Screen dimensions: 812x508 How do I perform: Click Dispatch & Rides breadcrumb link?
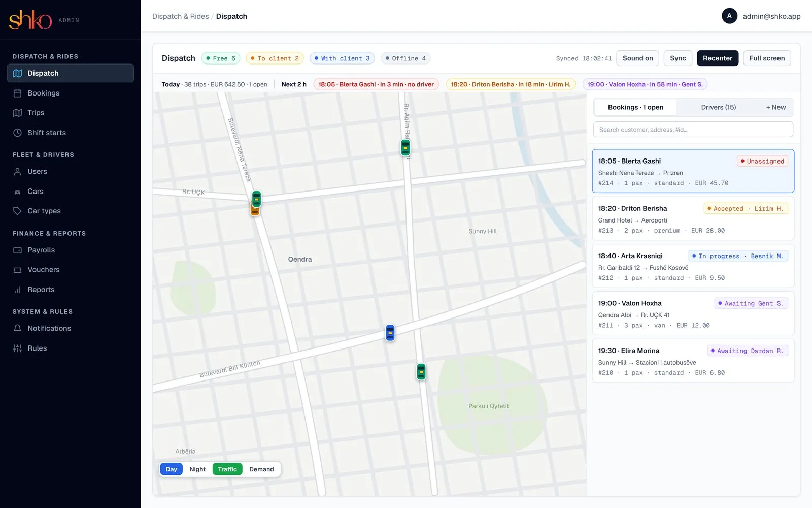[180, 16]
